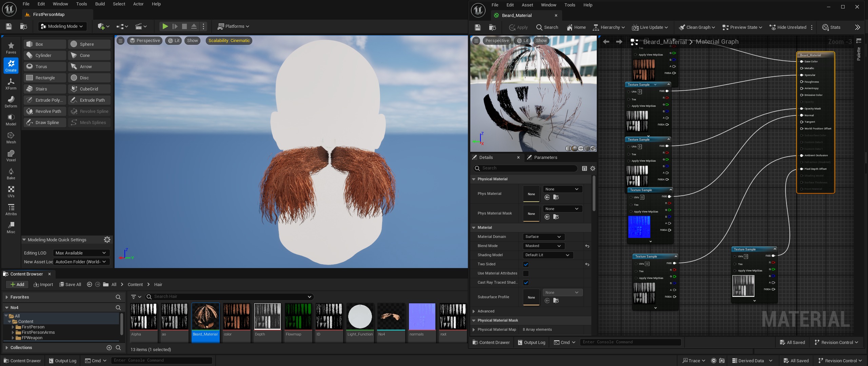
Task: Open the Deform tool category
Action: click(x=11, y=101)
